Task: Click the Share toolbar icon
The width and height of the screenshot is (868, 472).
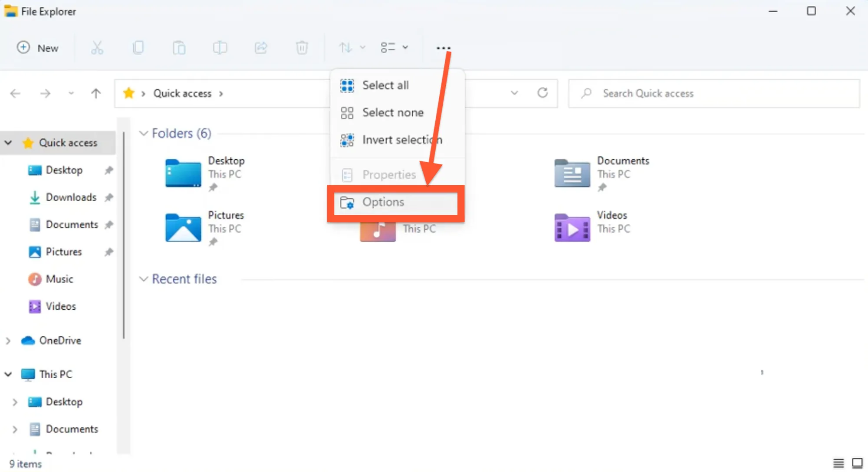Action: 261,48
